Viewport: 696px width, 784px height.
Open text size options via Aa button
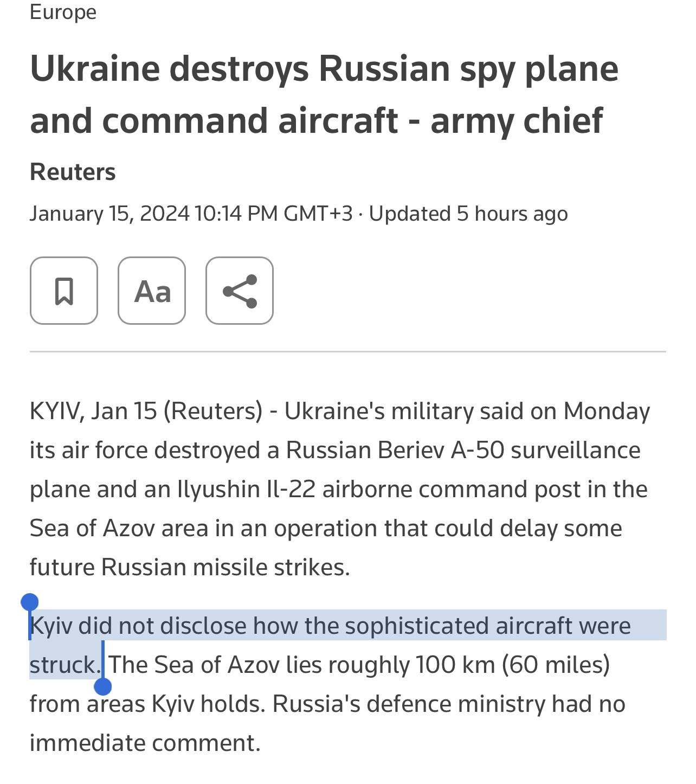pos(152,291)
